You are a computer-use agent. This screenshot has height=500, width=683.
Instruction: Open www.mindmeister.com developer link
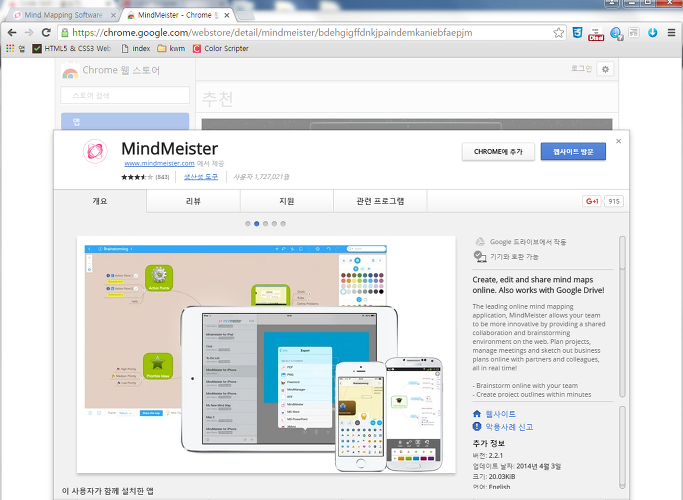pyautogui.click(x=159, y=163)
